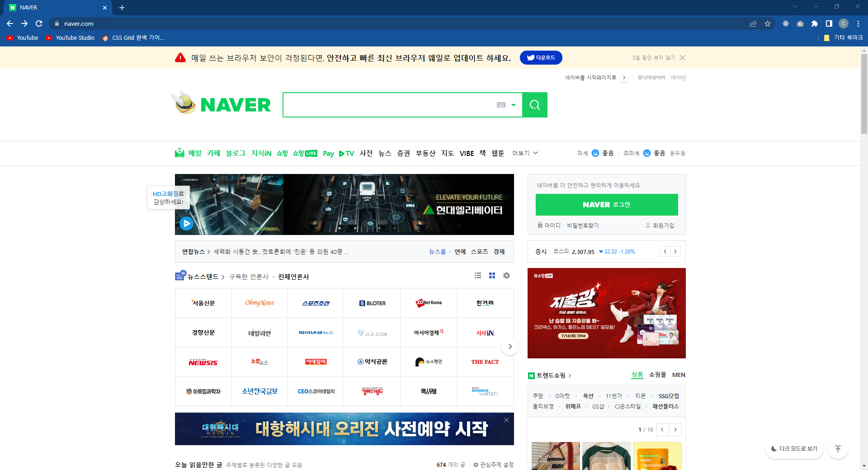Switch newsstand to grid view icon
The height and width of the screenshot is (470, 868).
point(492,276)
